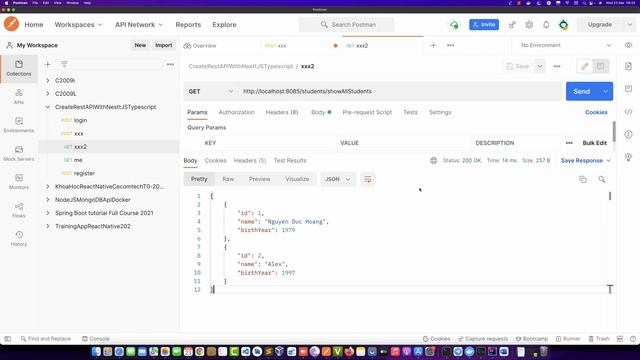
Task: Toggle the sidebar icon in the status bar
Action: tap(7, 339)
